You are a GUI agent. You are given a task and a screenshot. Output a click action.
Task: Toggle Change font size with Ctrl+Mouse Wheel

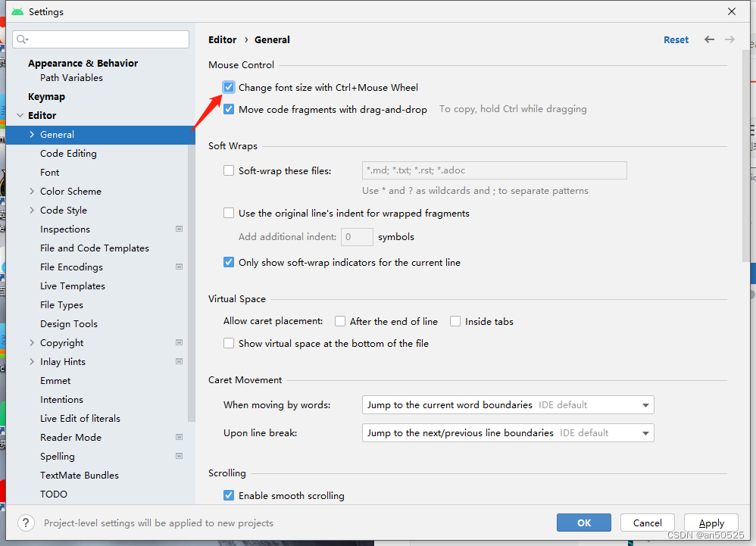229,87
